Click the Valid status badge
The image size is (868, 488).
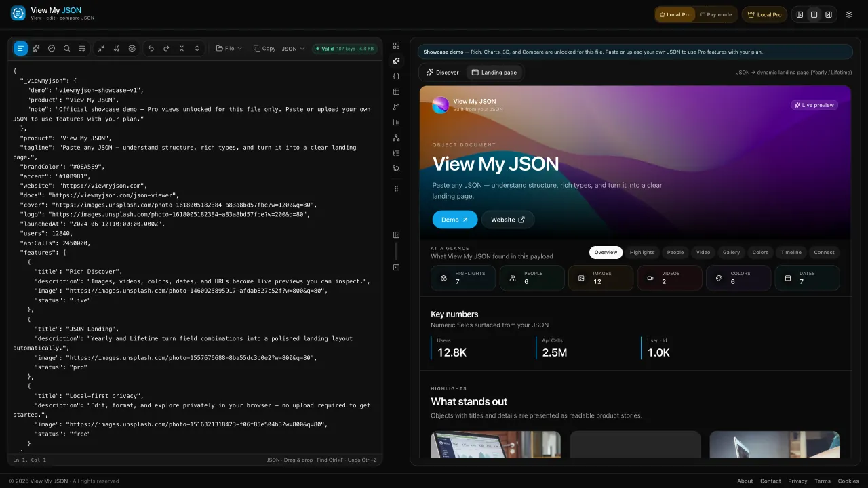coord(344,49)
